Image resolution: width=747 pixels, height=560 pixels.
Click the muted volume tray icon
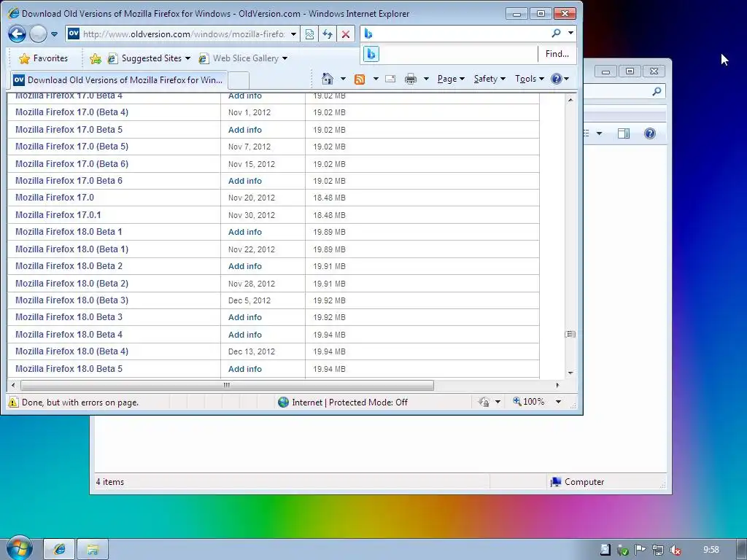(676, 550)
